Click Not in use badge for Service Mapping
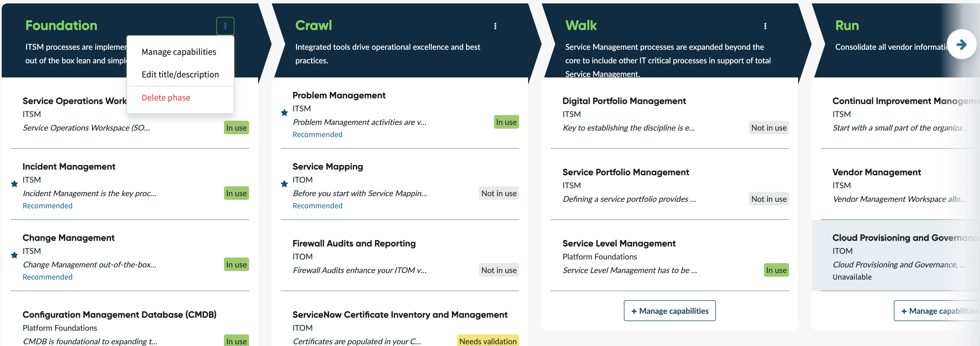This screenshot has height=346, width=980. tap(499, 193)
